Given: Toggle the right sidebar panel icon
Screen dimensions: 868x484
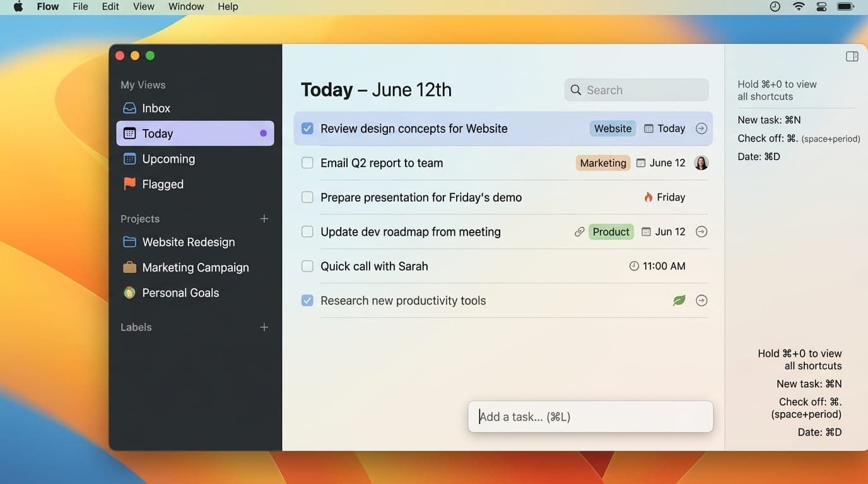Looking at the screenshot, I should [852, 57].
